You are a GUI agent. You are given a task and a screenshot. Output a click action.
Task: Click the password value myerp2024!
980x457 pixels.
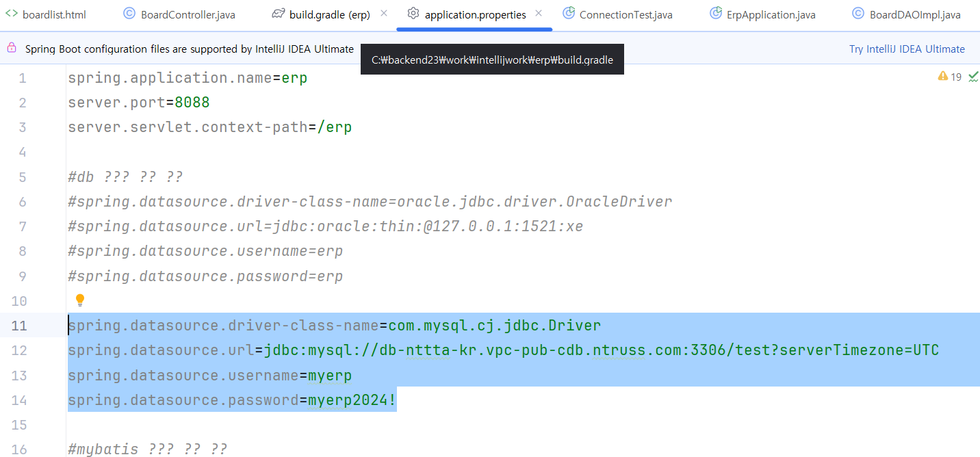coord(352,400)
